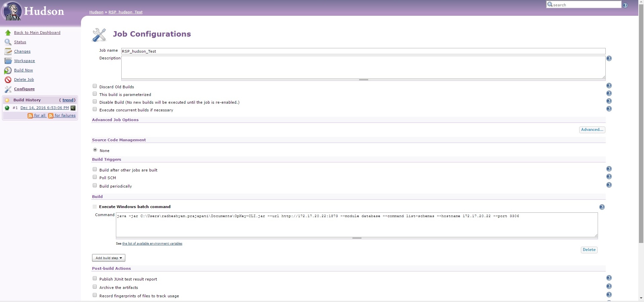Go Back to Main Dashboard link

click(x=37, y=33)
